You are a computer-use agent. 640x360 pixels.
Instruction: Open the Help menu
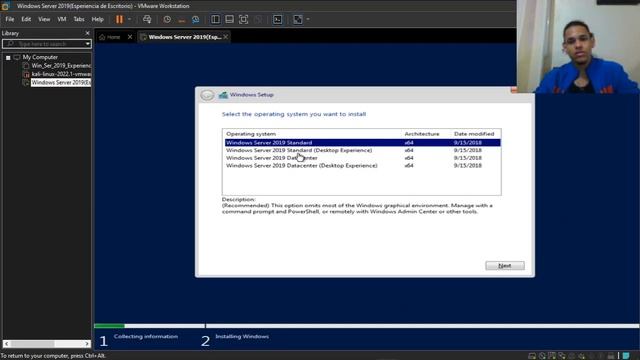(97, 19)
